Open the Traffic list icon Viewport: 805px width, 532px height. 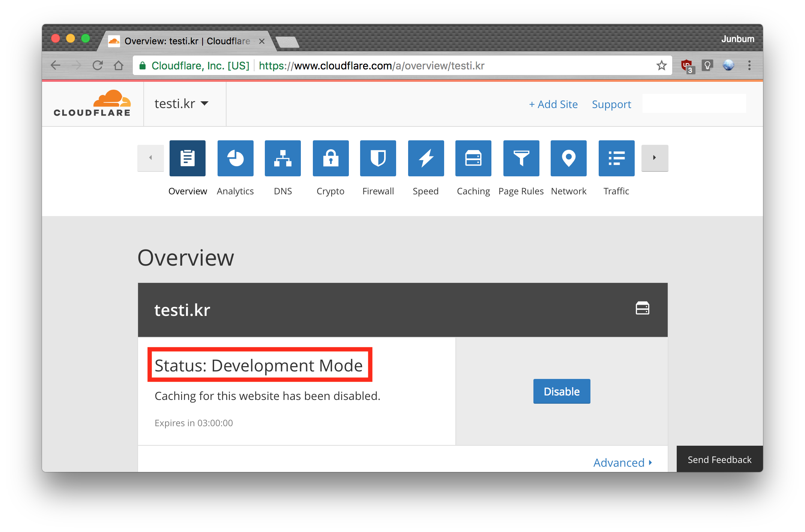point(616,158)
